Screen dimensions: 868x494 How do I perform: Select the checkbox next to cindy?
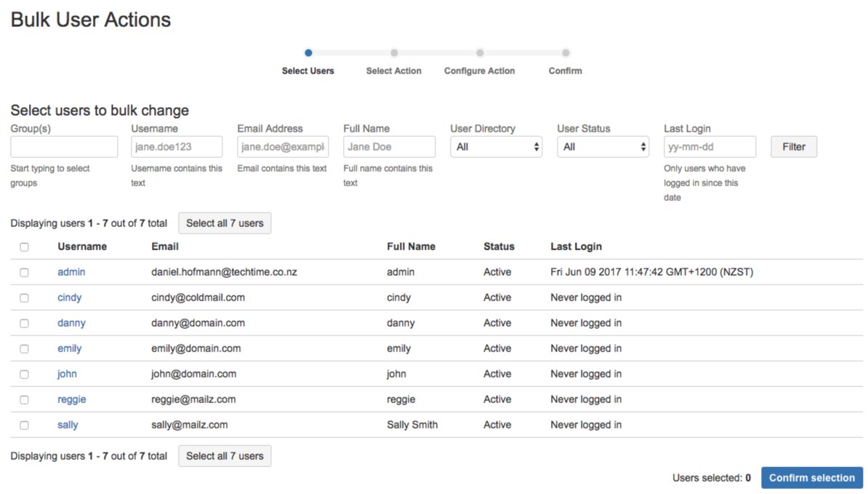24,298
